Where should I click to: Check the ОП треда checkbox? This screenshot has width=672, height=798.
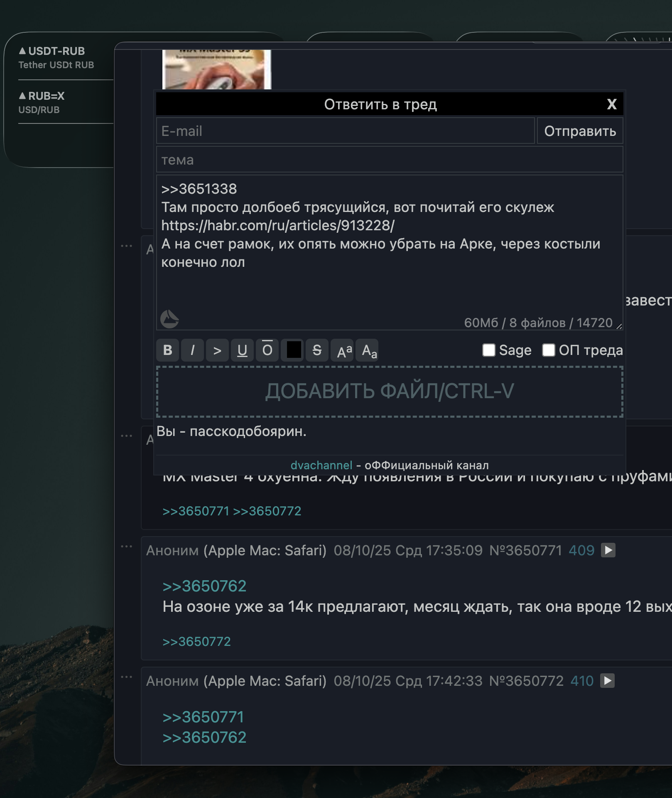click(548, 350)
